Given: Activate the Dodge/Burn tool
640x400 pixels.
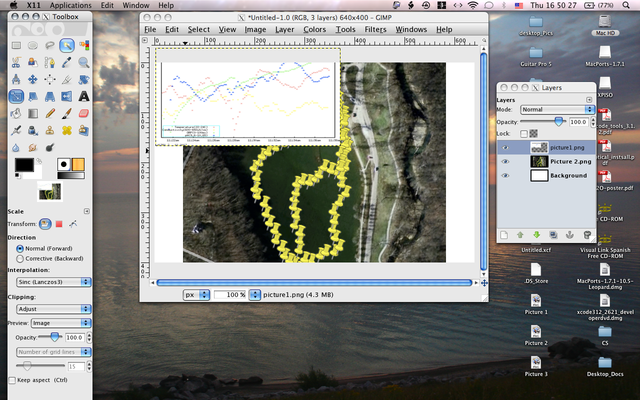Looking at the screenshot, I should tap(50, 147).
